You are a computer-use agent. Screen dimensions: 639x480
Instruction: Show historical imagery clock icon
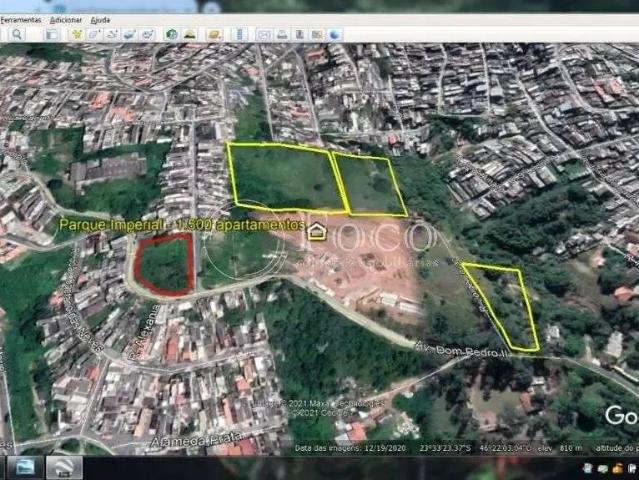(x=172, y=34)
